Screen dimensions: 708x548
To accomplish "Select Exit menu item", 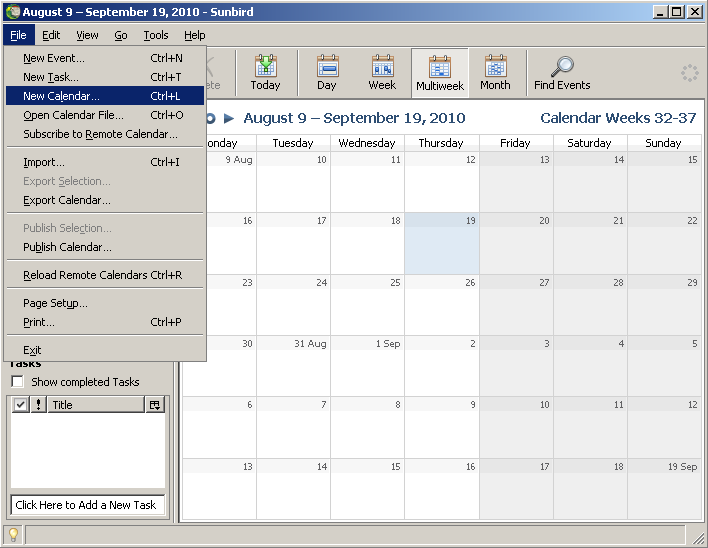I will 105,350.
